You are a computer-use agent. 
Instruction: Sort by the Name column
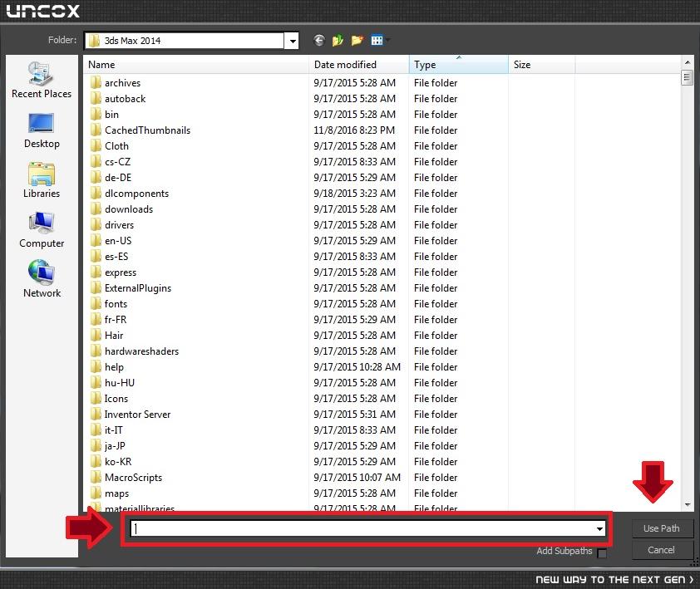pyautogui.click(x=196, y=65)
